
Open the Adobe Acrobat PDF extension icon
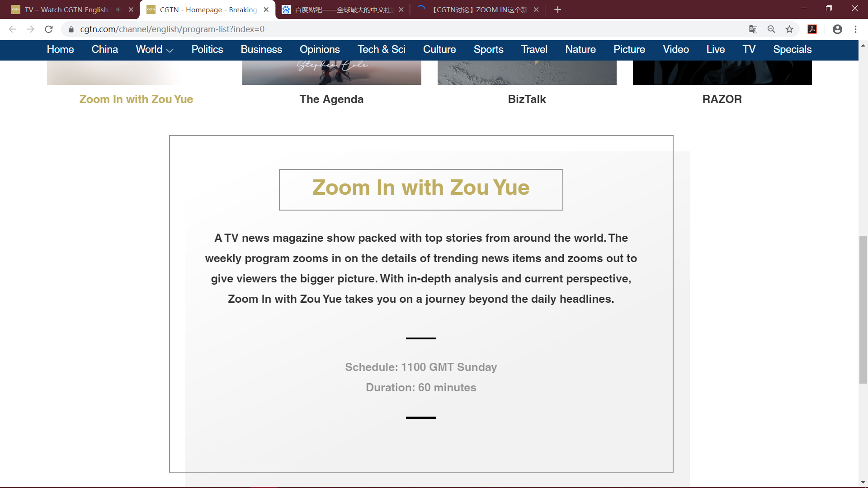pos(812,29)
